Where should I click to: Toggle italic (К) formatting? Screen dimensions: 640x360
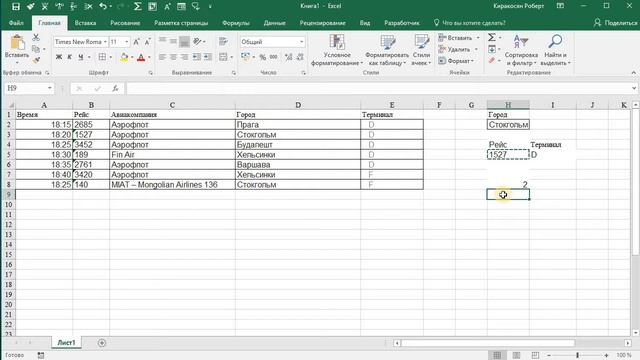point(69,57)
